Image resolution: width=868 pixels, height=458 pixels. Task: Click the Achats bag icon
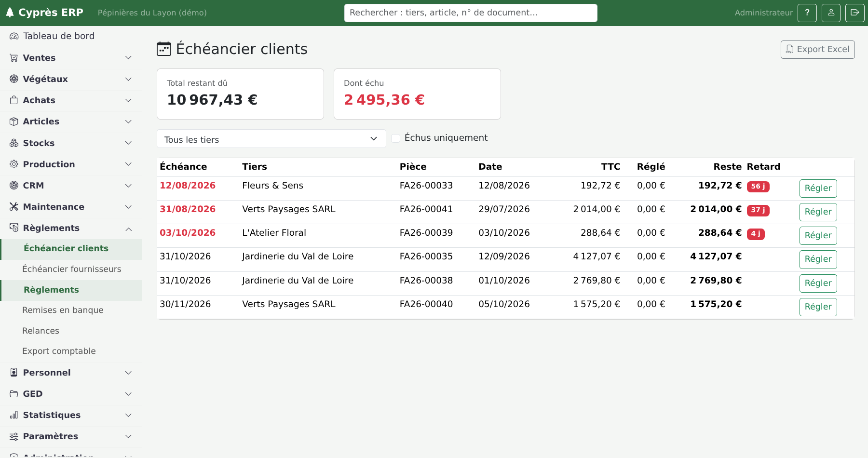point(14,100)
